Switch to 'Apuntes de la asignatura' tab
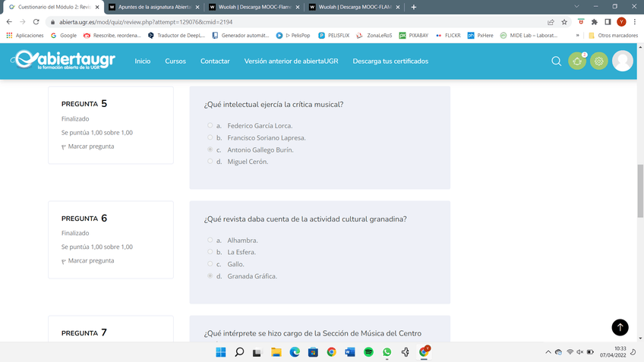The image size is (644, 362). (x=153, y=7)
